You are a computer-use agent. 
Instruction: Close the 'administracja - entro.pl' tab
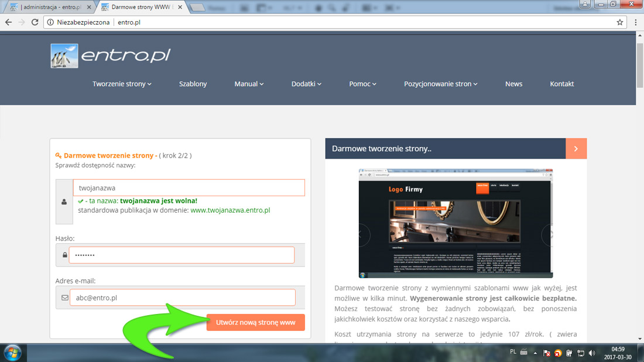(x=89, y=7)
